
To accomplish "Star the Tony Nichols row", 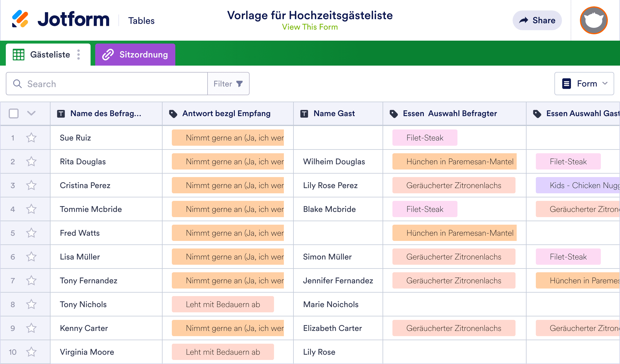I will (31, 304).
